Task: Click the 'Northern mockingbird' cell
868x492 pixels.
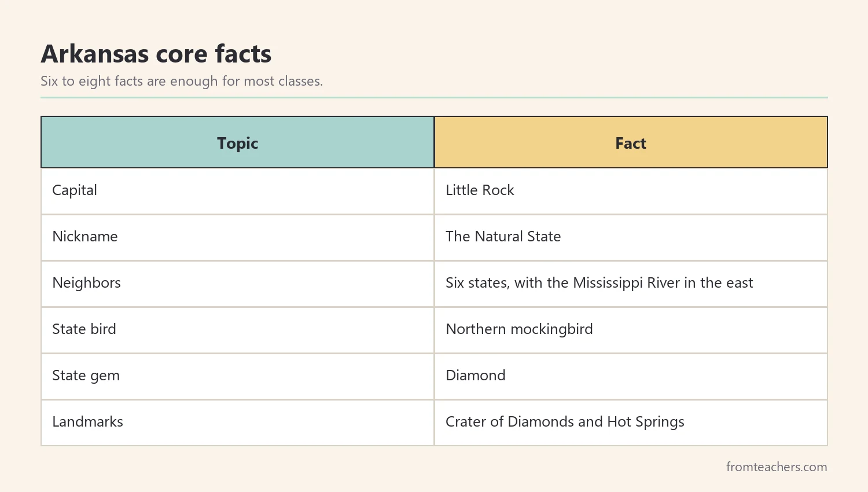Action: coord(631,330)
